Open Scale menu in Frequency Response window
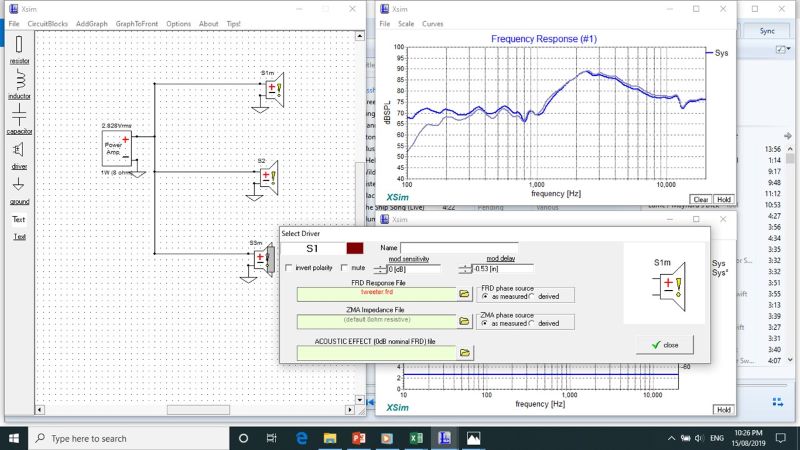The width and height of the screenshot is (800, 450). tap(406, 24)
